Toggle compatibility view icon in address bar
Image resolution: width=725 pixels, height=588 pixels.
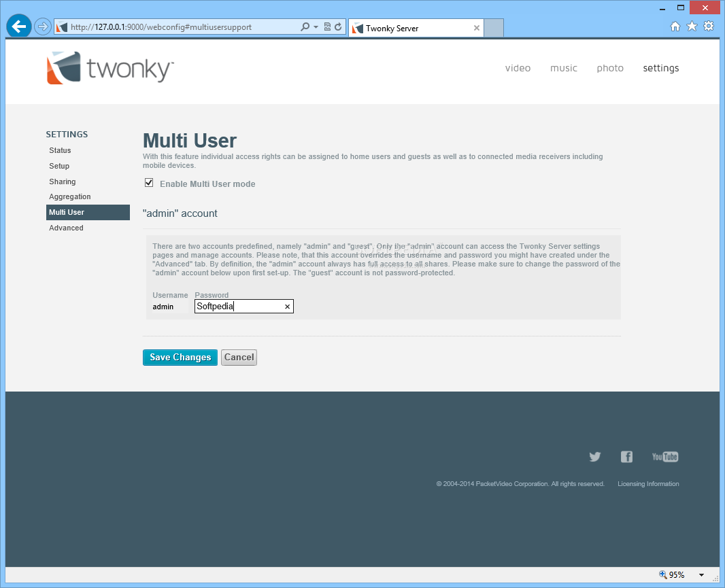(x=327, y=27)
